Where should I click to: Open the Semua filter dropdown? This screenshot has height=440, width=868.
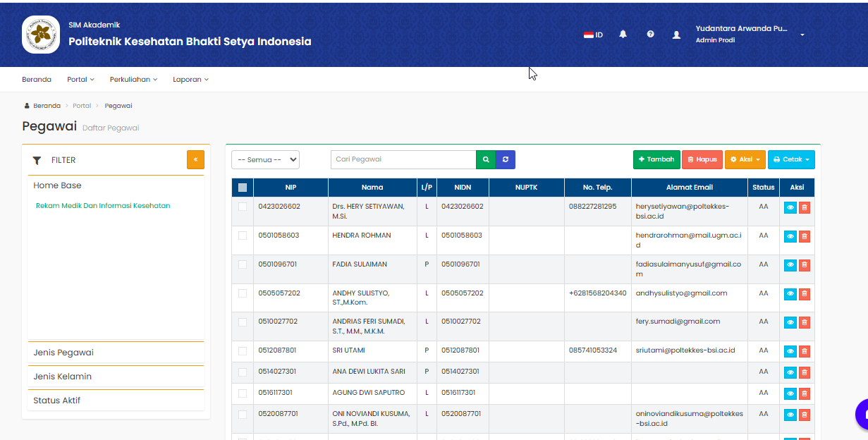click(265, 160)
